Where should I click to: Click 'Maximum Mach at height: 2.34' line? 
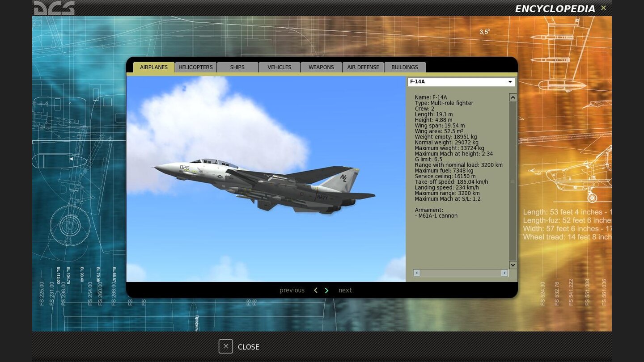tap(453, 154)
